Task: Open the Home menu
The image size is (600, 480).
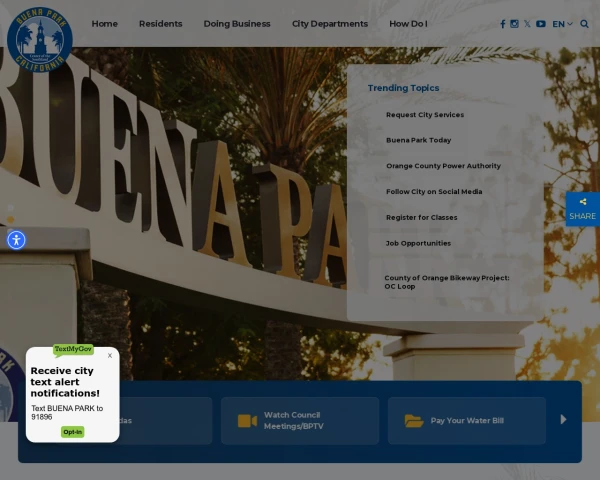Action: coord(104,24)
